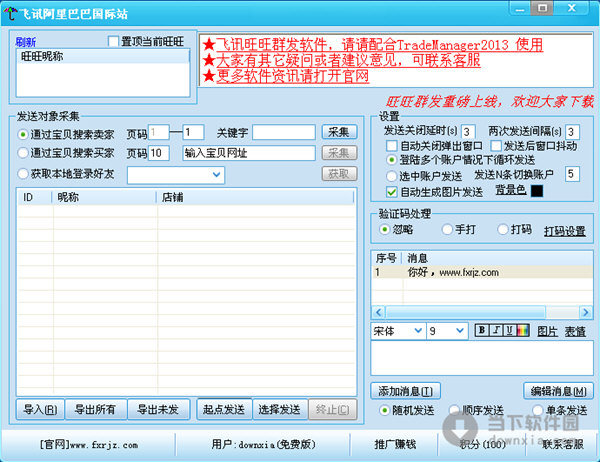The width and height of the screenshot is (600, 462).
Task: Click 发送关闭延时 value field
Action: [468, 132]
